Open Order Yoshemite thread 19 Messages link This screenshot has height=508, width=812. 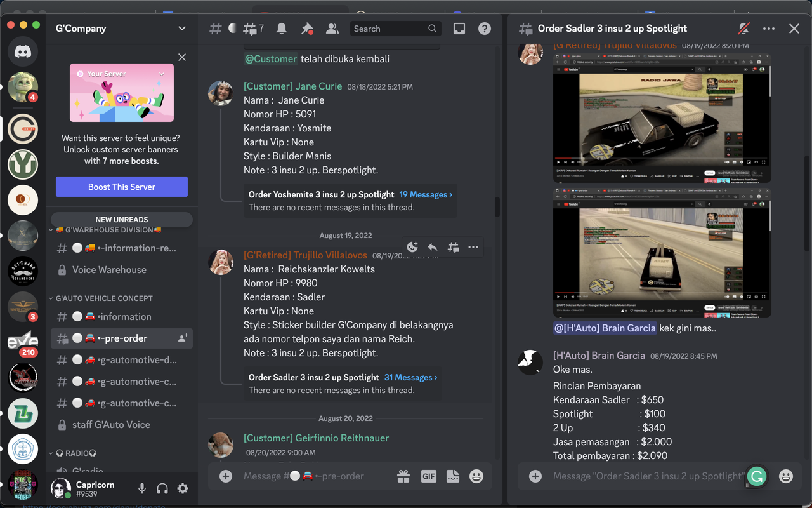click(426, 195)
